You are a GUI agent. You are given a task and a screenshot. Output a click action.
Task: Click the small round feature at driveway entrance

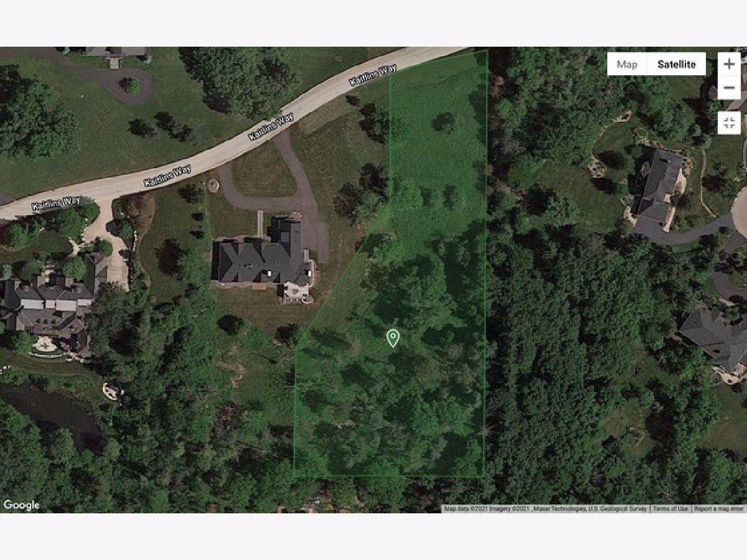coord(214,185)
